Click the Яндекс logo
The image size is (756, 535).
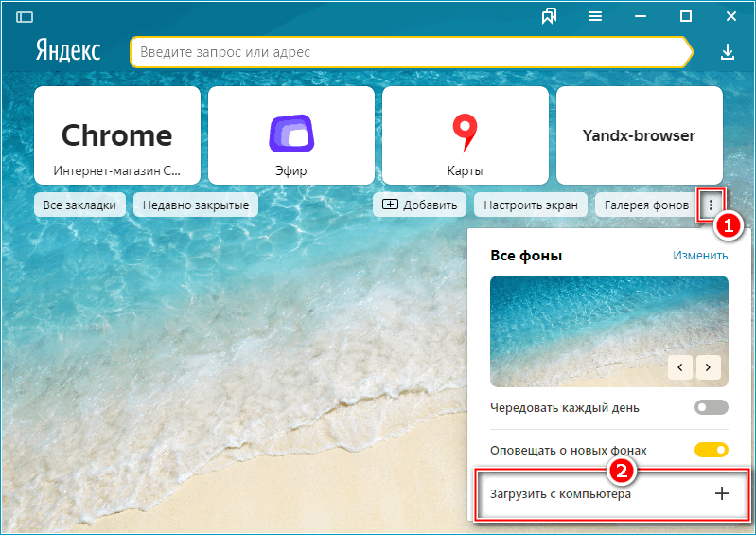coord(68,51)
